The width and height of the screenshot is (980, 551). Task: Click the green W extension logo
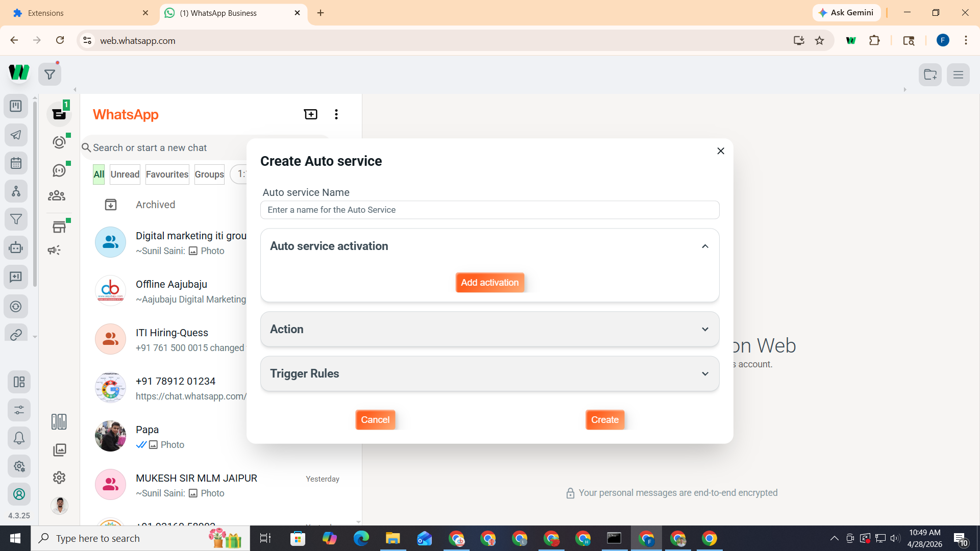19,72
